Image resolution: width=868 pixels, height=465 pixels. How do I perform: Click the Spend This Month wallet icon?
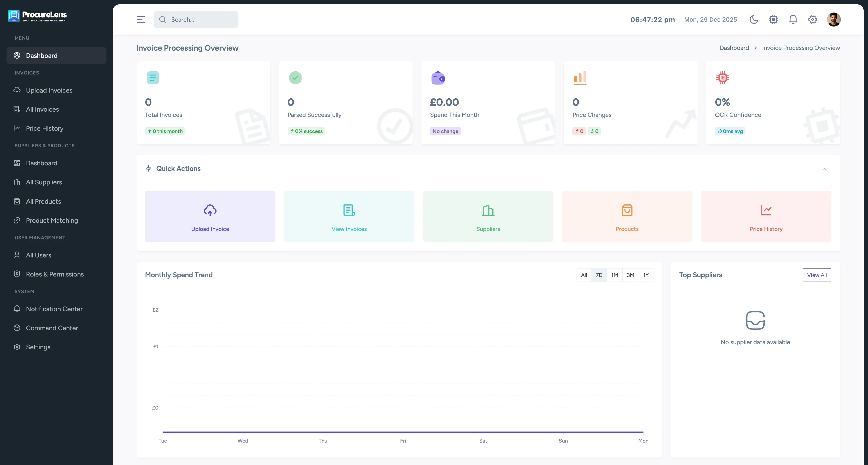coord(438,78)
